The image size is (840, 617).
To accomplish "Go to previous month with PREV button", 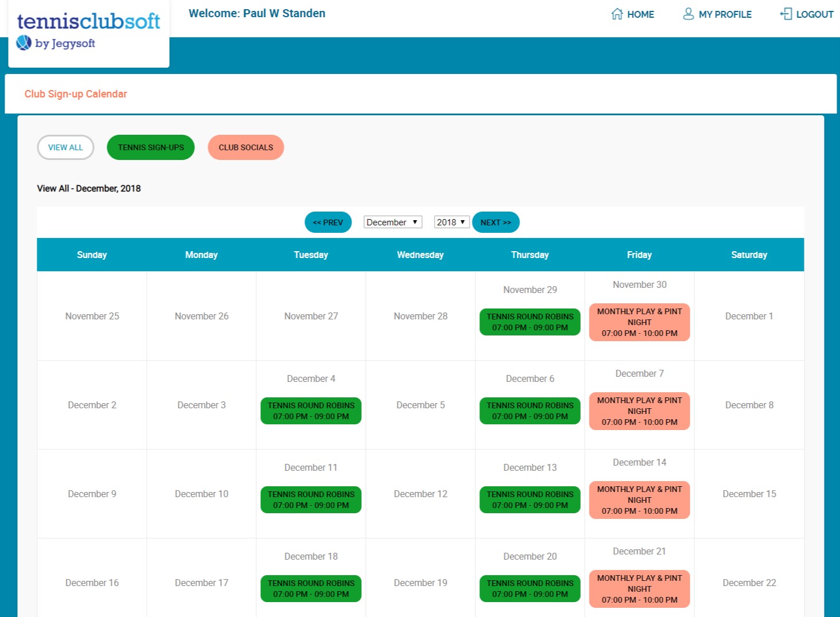I will pyautogui.click(x=328, y=222).
